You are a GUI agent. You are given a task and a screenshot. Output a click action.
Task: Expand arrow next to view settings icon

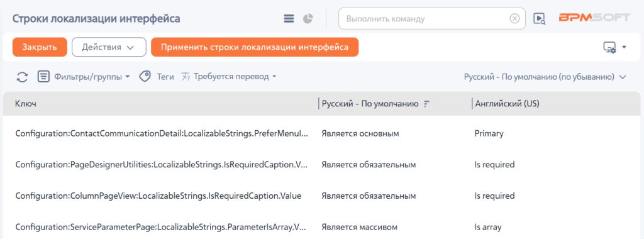pos(625,47)
